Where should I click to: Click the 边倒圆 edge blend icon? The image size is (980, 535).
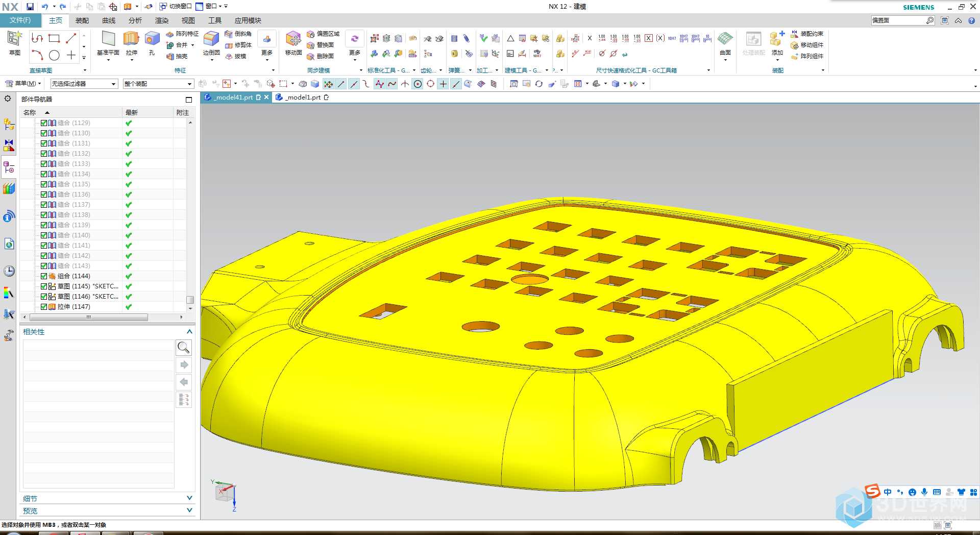pyautogui.click(x=211, y=39)
